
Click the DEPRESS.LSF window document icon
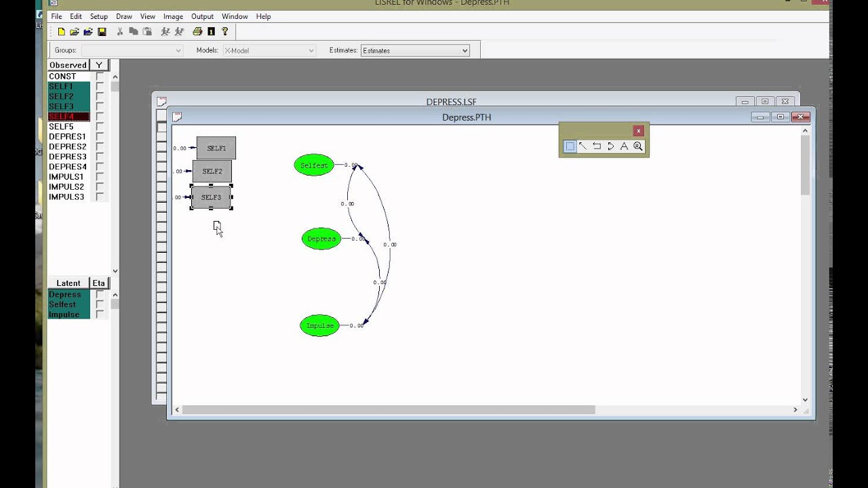[x=161, y=102]
